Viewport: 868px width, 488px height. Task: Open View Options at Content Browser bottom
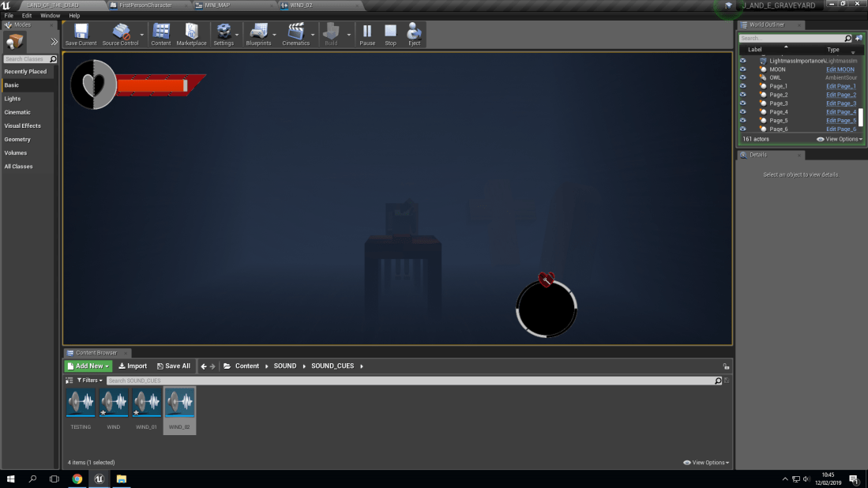(705, 463)
